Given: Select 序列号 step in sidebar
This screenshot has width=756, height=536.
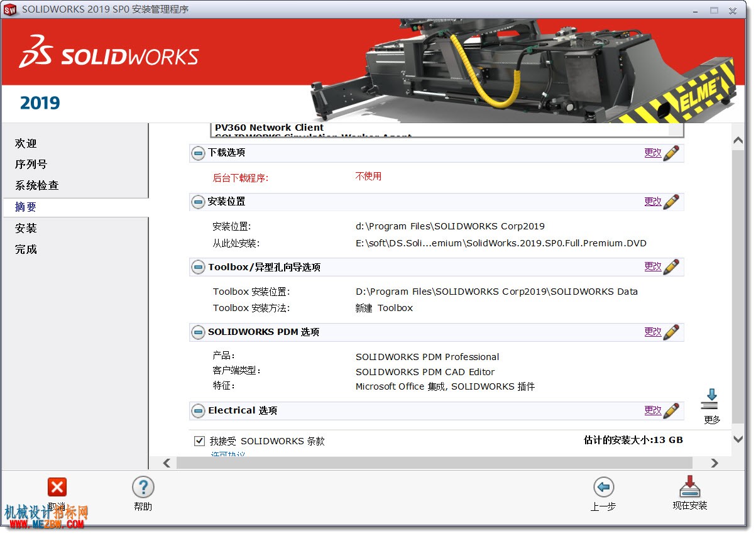Looking at the screenshot, I should (x=31, y=164).
